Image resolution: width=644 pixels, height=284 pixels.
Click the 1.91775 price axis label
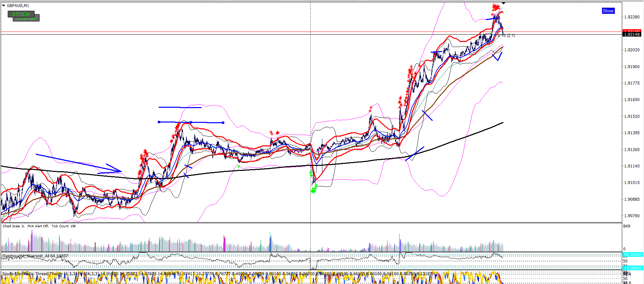coord(632,83)
